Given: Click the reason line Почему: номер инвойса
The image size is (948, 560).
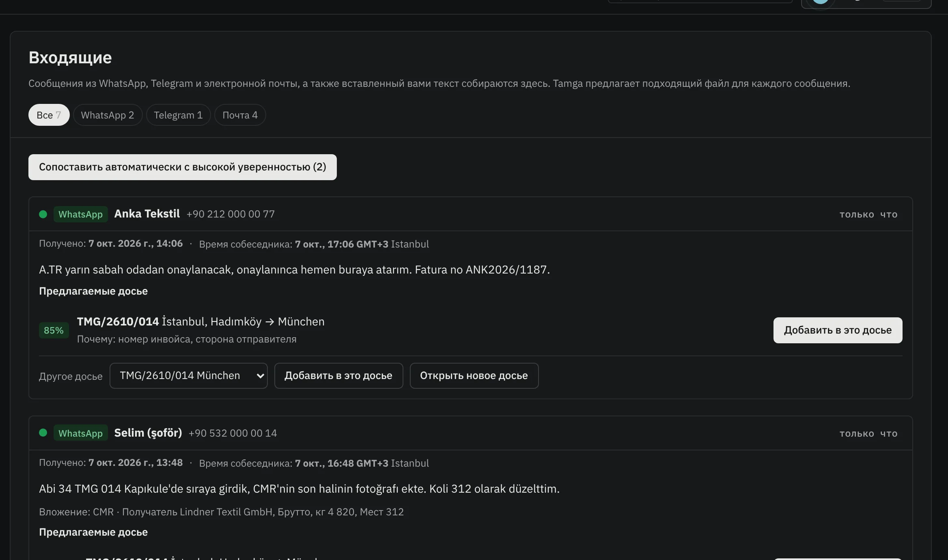Looking at the screenshot, I should [x=187, y=339].
